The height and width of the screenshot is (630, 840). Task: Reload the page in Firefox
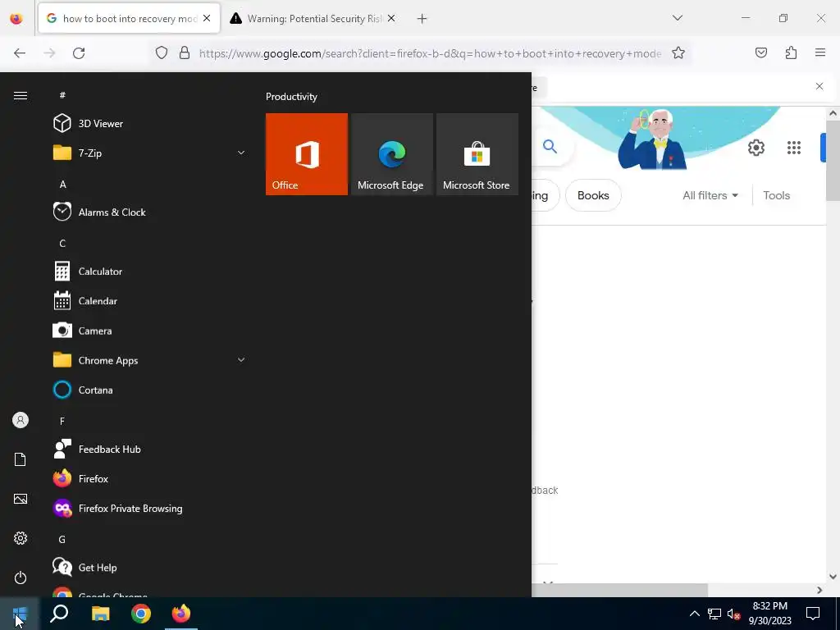[79, 53]
